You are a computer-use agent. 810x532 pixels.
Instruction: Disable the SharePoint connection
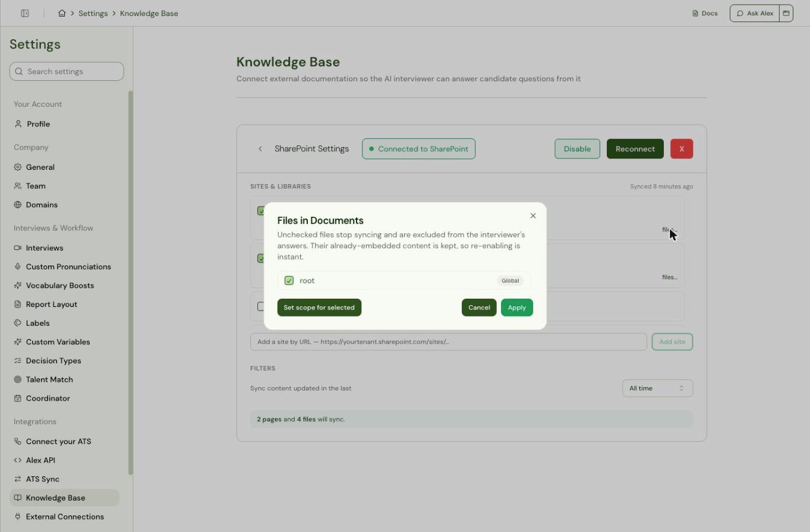pyautogui.click(x=577, y=149)
